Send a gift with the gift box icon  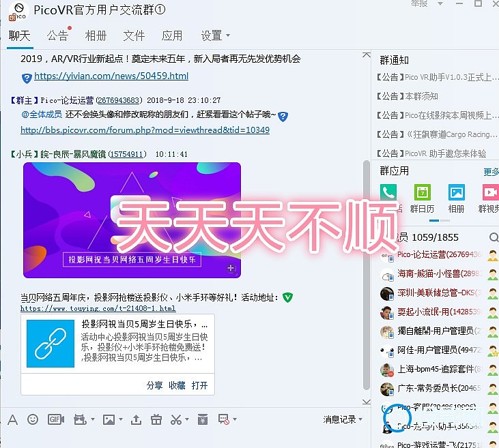pos(156,420)
